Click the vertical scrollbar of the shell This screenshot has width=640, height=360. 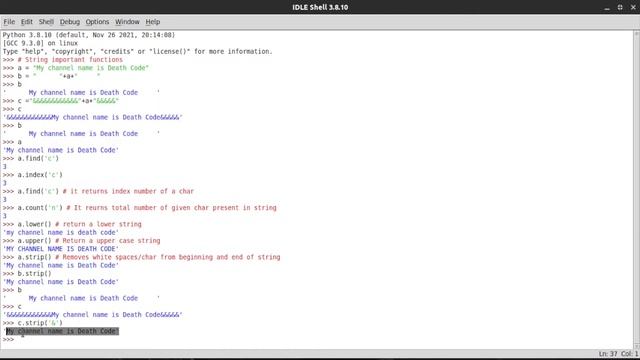[x=636, y=190]
